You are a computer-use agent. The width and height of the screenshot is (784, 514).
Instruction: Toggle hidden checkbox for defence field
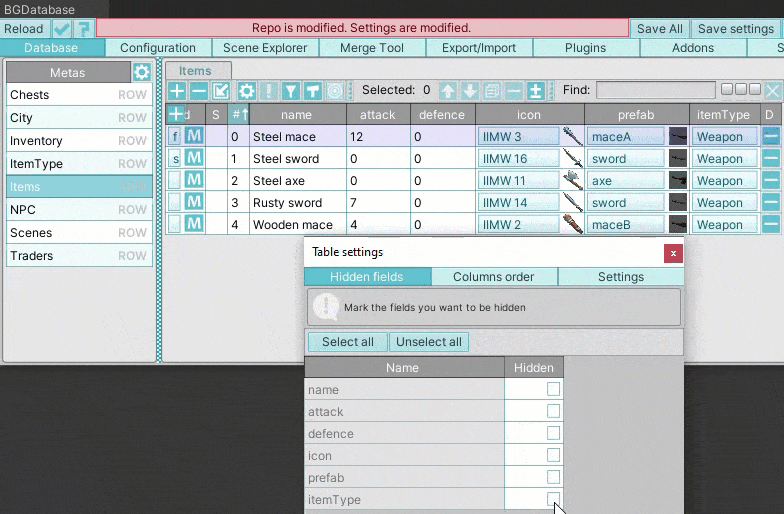click(x=553, y=433)
